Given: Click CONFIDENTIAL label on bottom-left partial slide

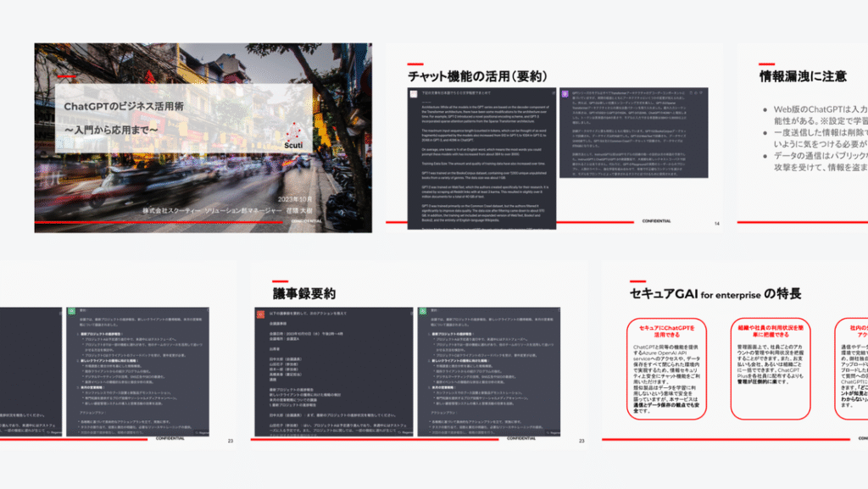Looking at the screenshot, I should coord(170,439).
